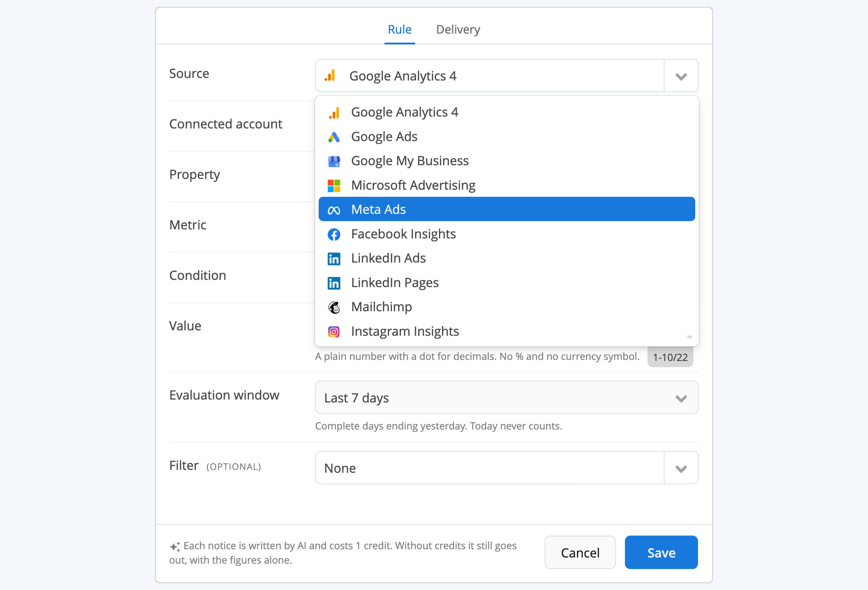The width and height of the screenshot is (868, 590).
Task: Click the 'A plain number with a dot' hint
Action: tap(477, 356)
